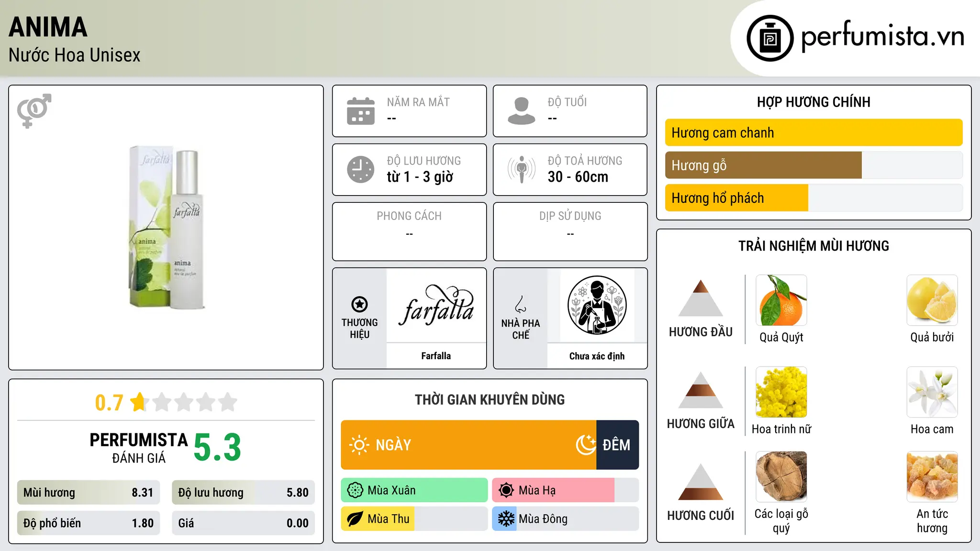Click the flower icon for Mùa Xuân
Image resolution: width=980 pixels, height=551 pixels.
(355, 490)
